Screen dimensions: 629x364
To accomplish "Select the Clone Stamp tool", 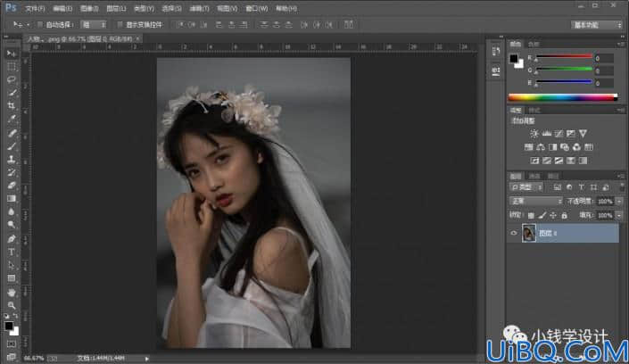I will click(x=12, y=160).
